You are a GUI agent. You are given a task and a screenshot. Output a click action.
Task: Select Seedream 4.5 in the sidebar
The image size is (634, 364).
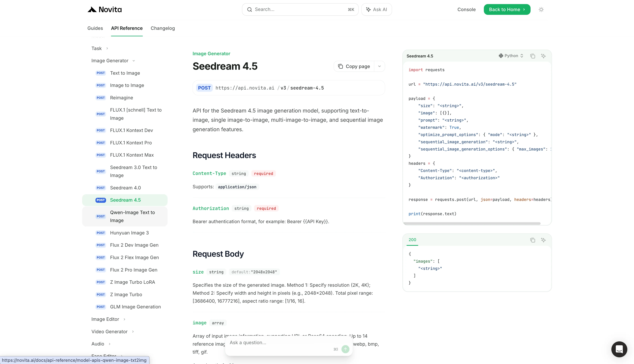tap(125, 200)
